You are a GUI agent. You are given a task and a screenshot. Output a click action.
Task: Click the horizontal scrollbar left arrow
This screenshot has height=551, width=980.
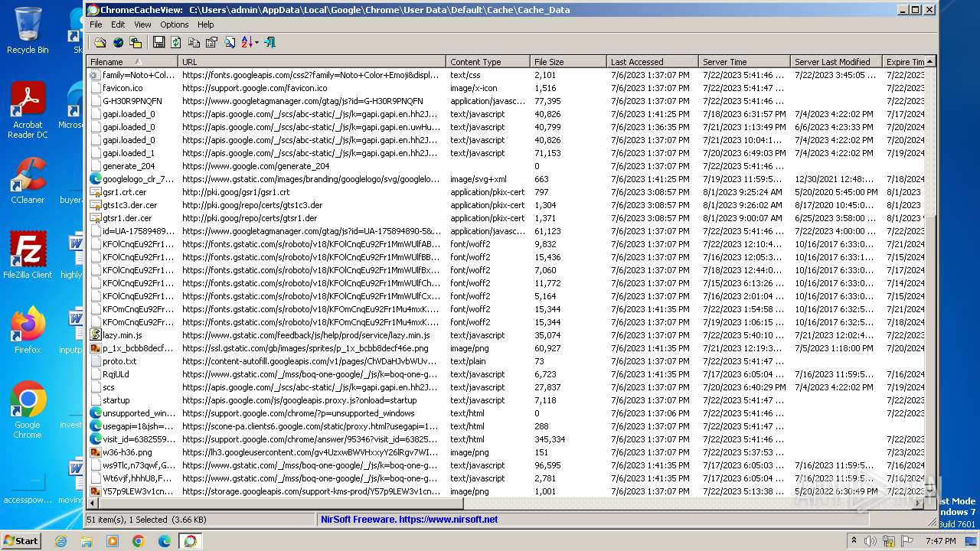pos(93,504)
